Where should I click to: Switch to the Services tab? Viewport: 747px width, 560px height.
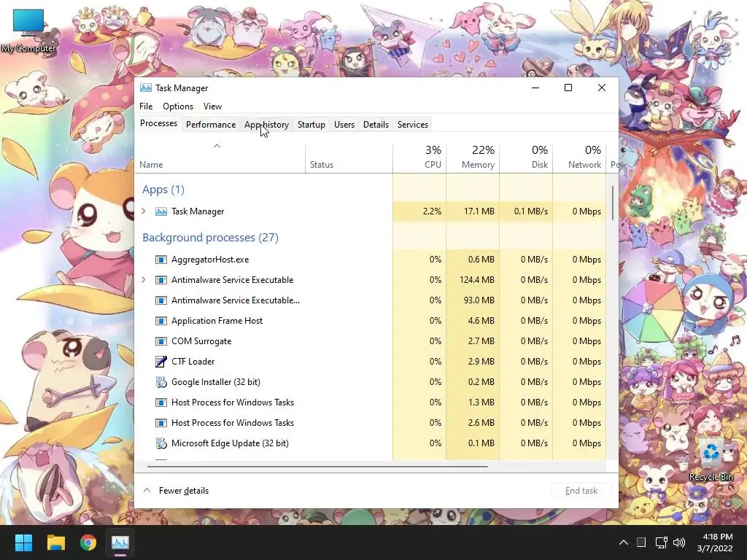(413, 124)
